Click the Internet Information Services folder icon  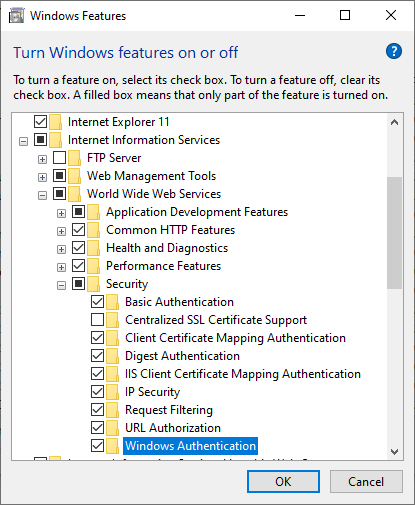click(x=55, y=140)
